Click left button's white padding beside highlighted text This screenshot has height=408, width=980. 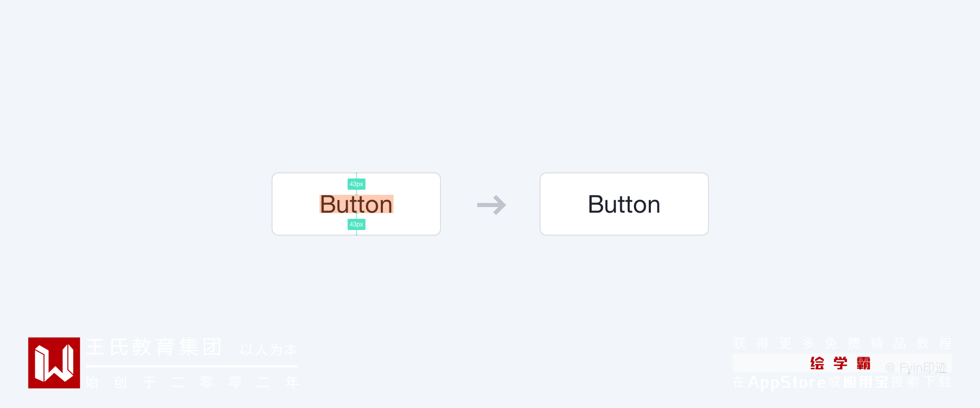coord(296,204)
